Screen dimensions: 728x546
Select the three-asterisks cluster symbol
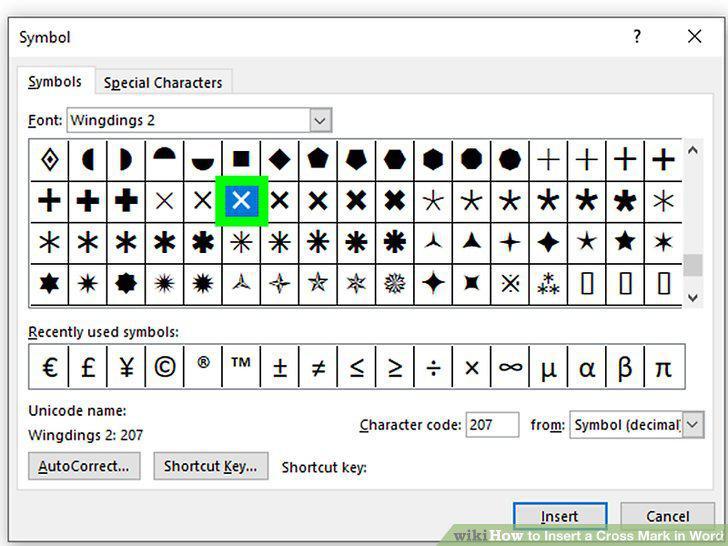point(548,283)
